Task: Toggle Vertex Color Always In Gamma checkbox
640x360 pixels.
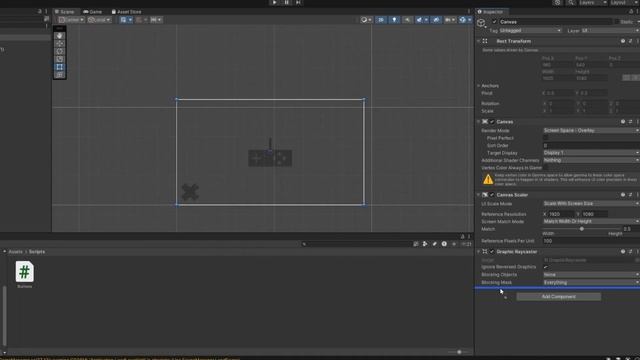Action: (x=546, y=168)
